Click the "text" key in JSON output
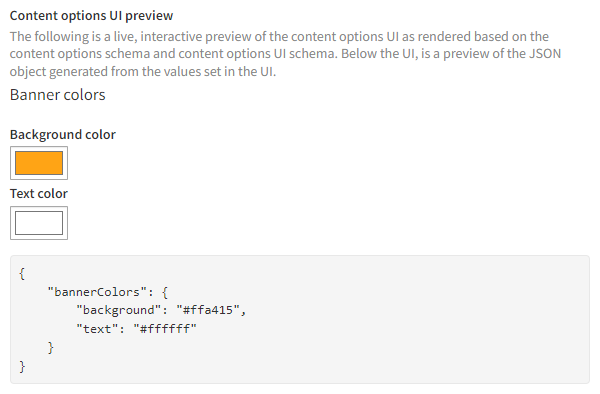Viewport: 600px width, 394px height. tap(97, 329)
